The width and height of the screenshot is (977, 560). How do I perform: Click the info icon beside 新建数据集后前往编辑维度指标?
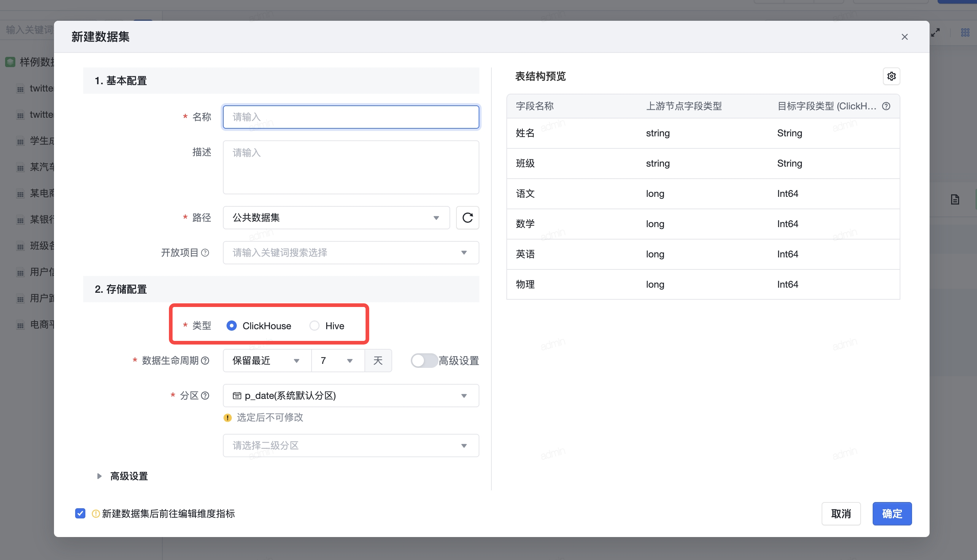point(96,513)
